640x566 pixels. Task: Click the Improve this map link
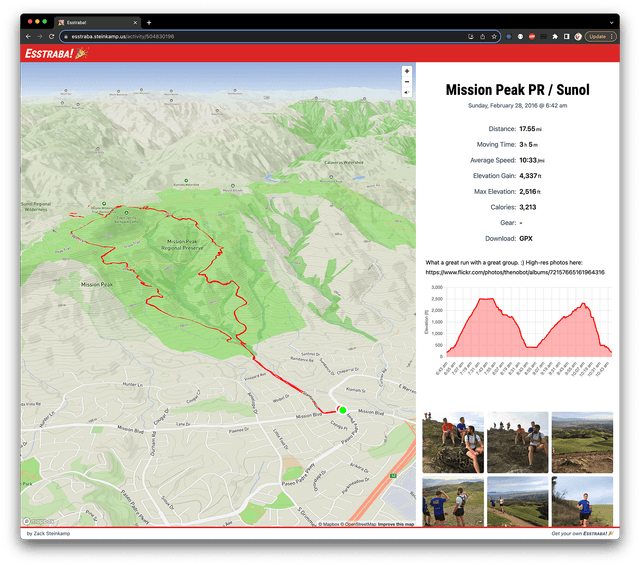click(x=396, y=524)
